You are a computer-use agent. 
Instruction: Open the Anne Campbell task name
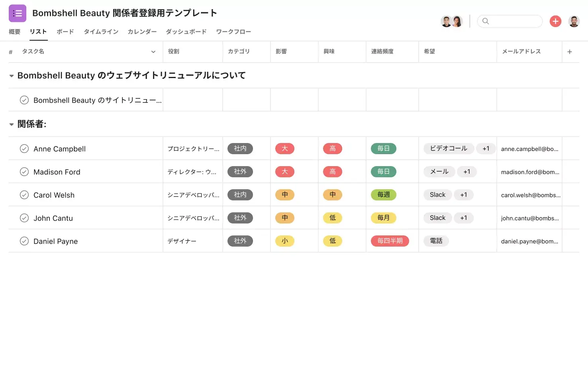[60, 149]
